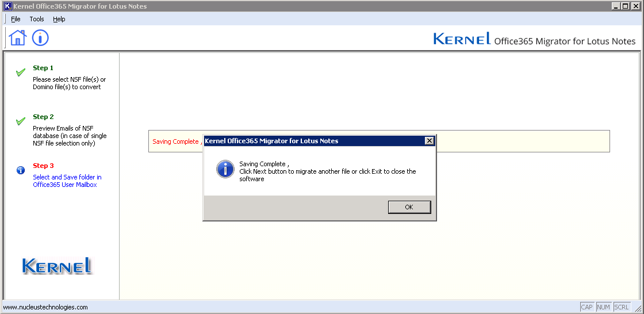Click the www.nucleustechnologies.com status bar text

[x=46, y=307]
